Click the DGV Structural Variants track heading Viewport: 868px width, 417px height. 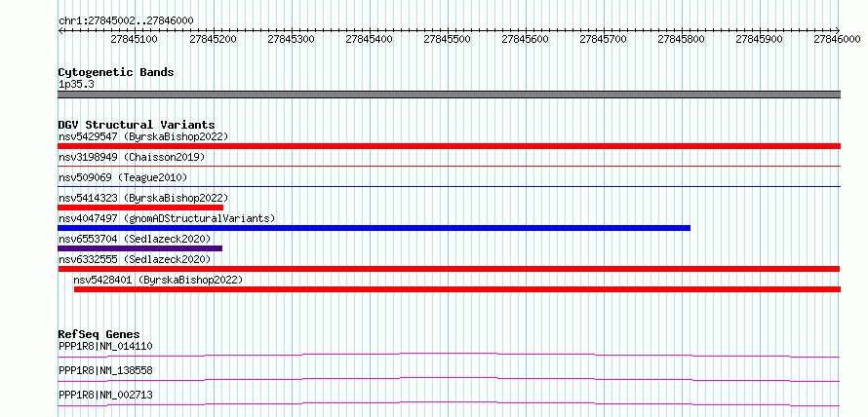tap(137, 125)
